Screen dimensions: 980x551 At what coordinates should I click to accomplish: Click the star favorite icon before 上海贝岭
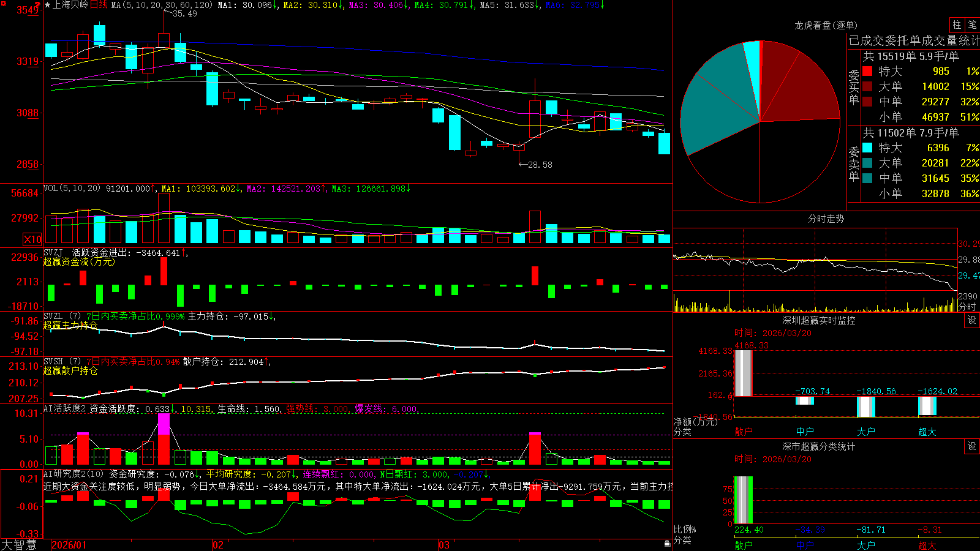48,5
